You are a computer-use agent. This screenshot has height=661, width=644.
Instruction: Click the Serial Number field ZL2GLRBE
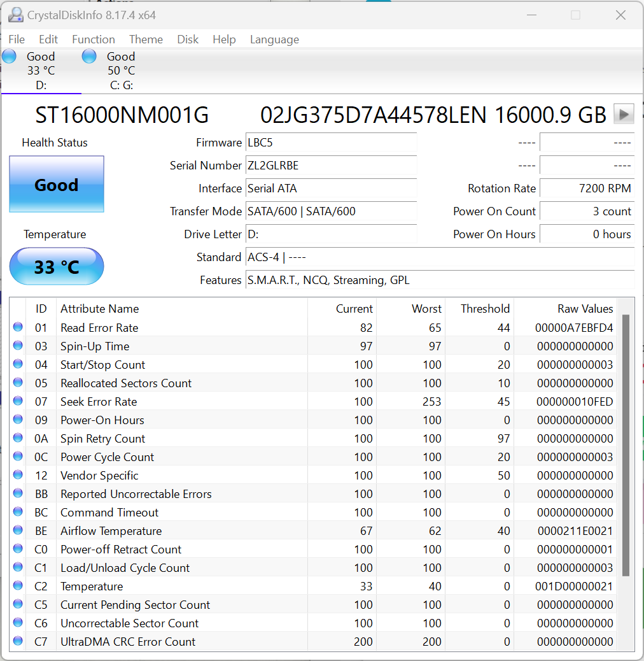click(x=331, y=166)
